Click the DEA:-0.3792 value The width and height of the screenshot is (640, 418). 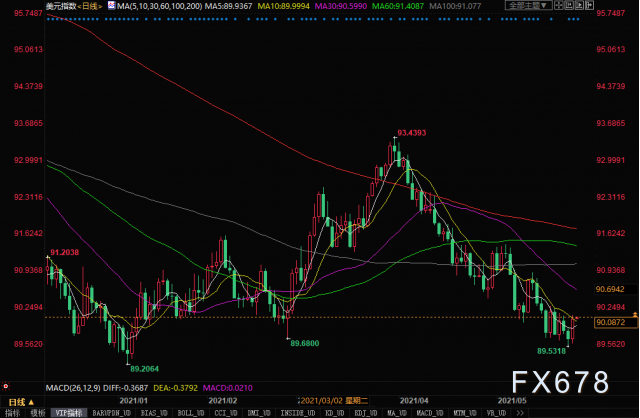(176, 388)
